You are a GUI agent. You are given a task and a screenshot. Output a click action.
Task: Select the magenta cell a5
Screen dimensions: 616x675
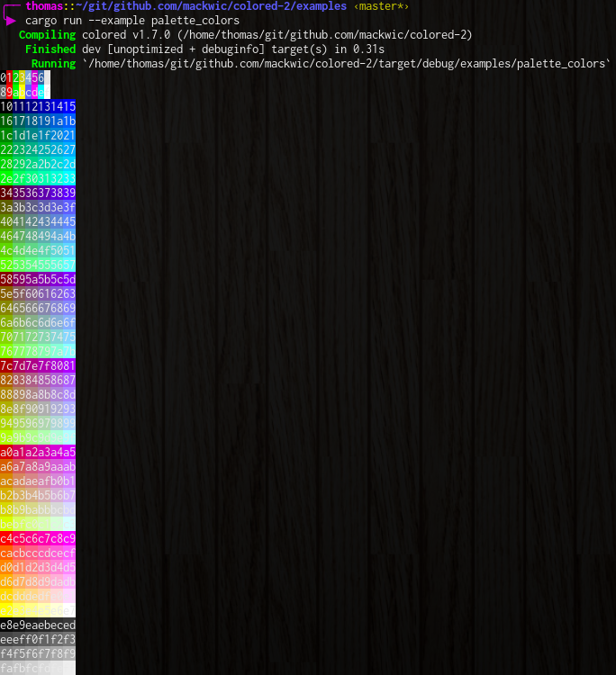point(69,453)
